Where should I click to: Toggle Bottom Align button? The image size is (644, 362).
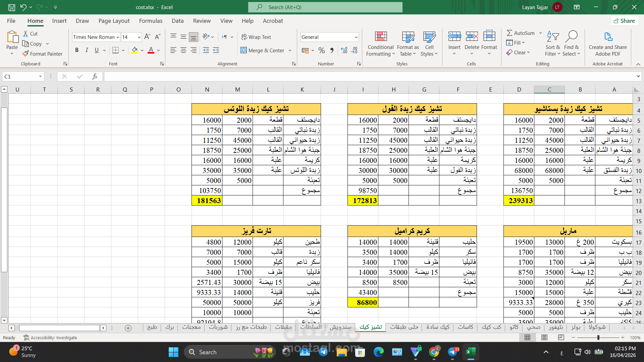coord(194,37)
